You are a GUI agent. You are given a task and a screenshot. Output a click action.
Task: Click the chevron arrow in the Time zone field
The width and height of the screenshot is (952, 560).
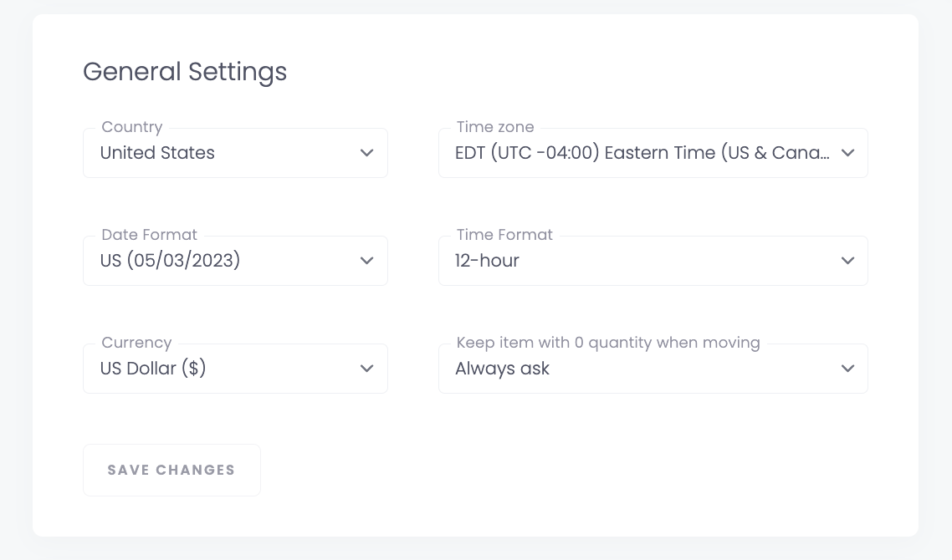pos(847,153)
